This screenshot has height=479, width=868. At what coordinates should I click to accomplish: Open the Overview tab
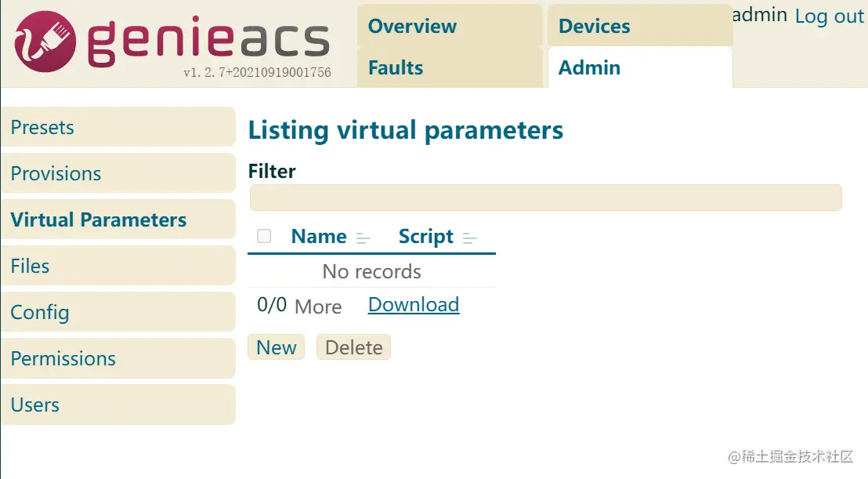point(450,25)
